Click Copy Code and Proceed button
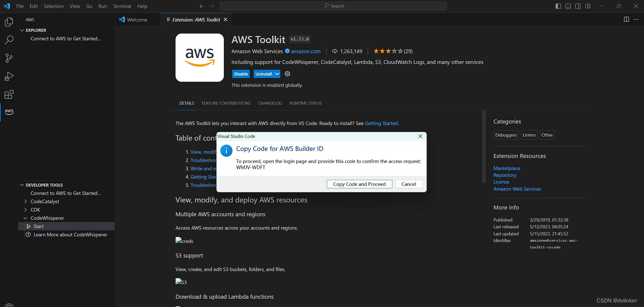Viewport: 644px width, 307px height. pyautogui.click(x=359, y=184)
